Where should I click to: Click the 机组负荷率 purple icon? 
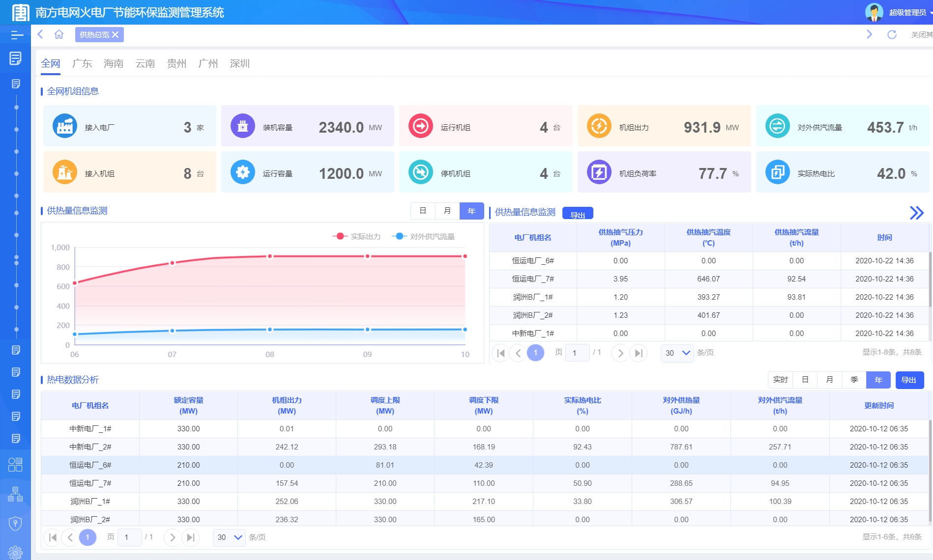599,172
